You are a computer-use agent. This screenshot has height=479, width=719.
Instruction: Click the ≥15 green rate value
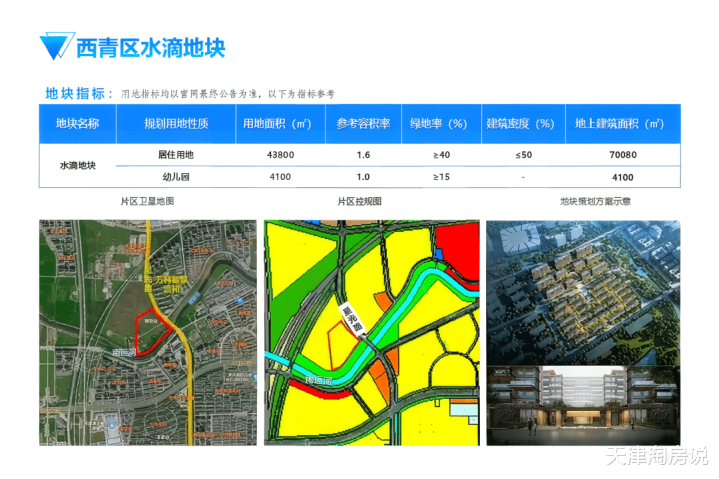point(441,177)
